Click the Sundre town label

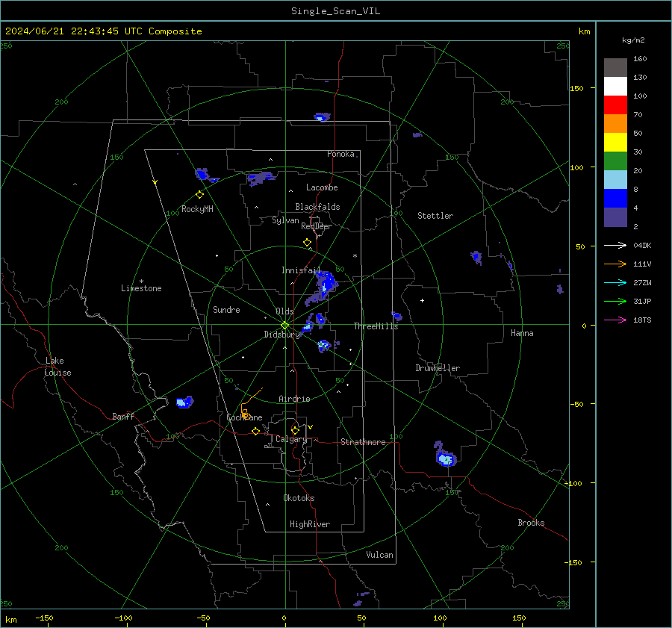[226, 310]
